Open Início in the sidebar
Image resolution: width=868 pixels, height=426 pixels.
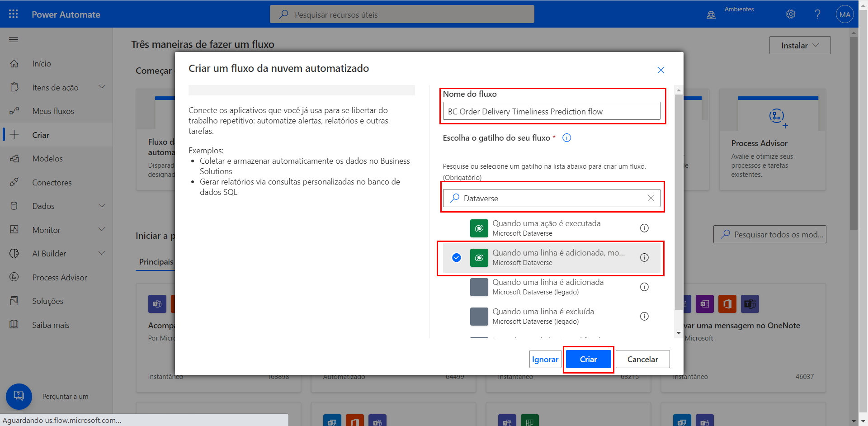pyautogui.click(x=57, y=64)
